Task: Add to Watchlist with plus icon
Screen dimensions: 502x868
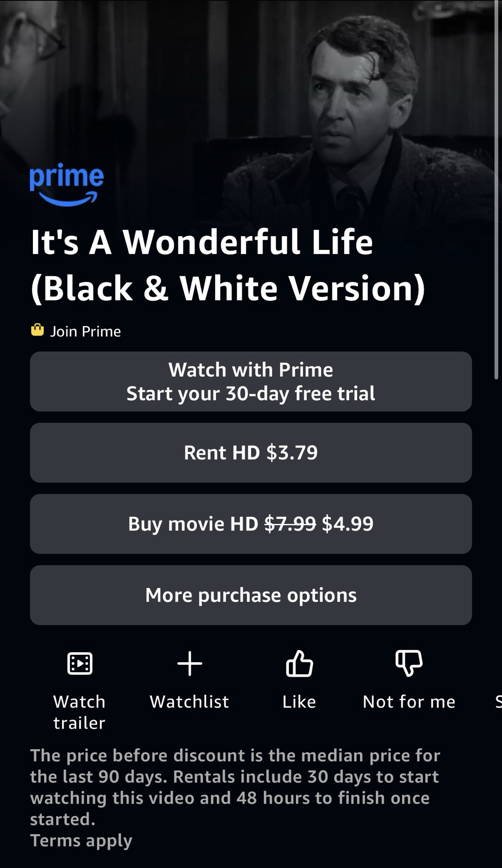Action: [x=190, y=663]
